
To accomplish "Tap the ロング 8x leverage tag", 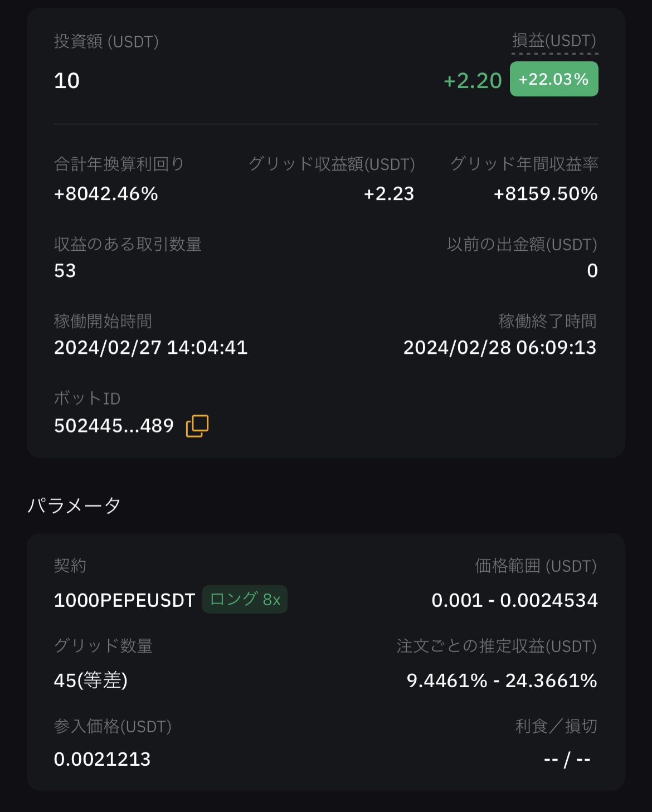I will [245, 600].
